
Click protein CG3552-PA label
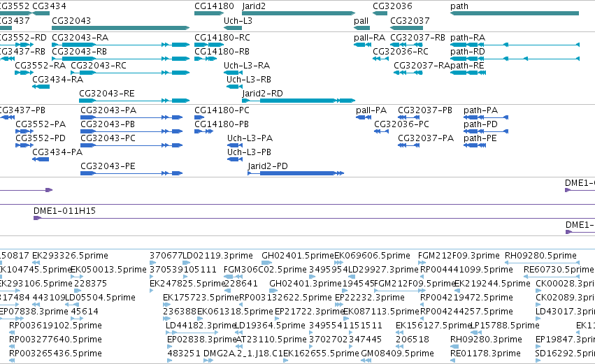click(x=41, y=124)
